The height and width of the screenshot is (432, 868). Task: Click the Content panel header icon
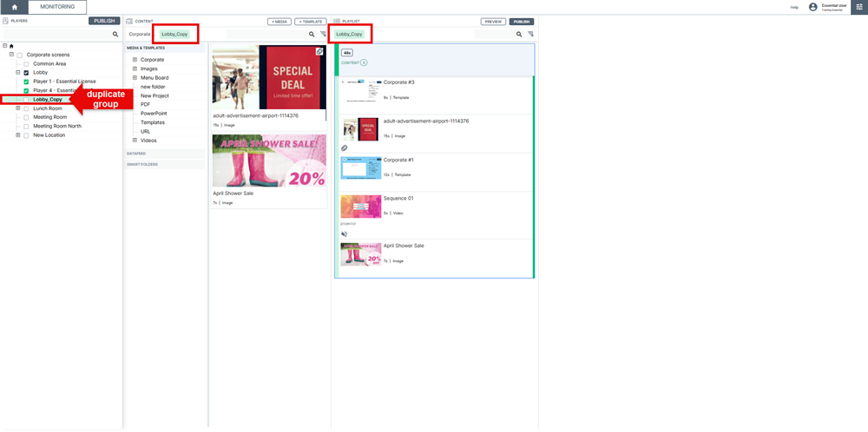[x=129, y=21]
